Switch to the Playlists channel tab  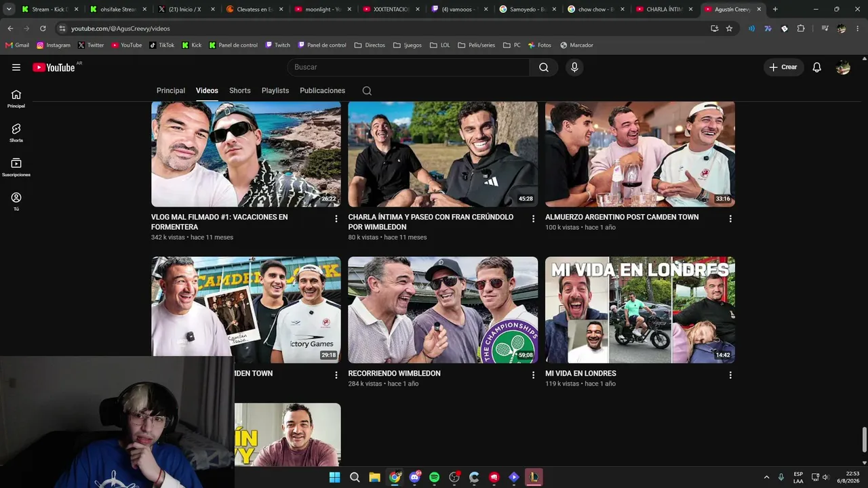click(275, 91)
